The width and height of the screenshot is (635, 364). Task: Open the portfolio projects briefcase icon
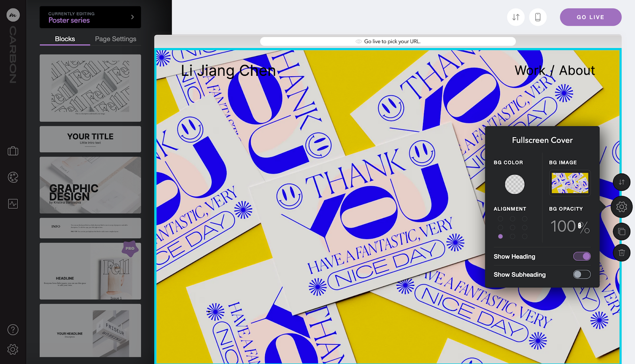coord(13,151)
